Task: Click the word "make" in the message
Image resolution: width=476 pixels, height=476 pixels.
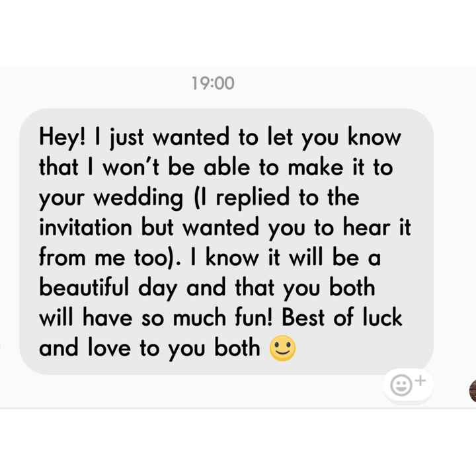Action: point(326,168)
